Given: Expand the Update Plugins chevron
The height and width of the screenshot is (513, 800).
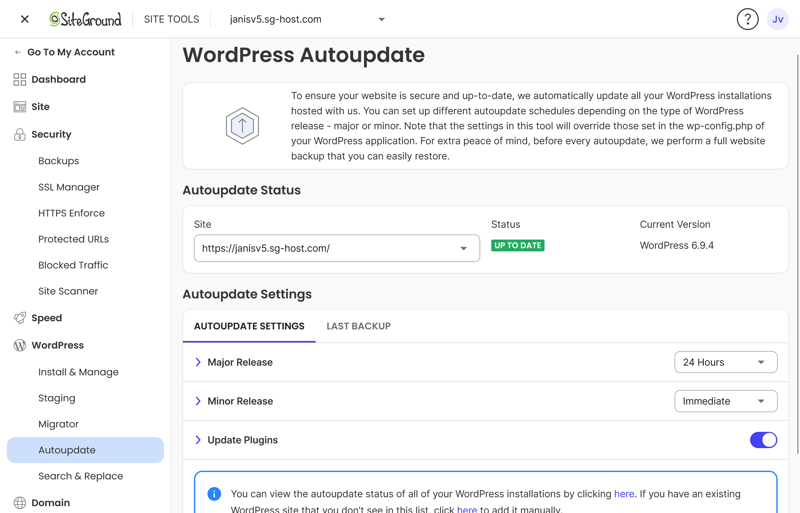Looking at the screenshot, I should [x=198, y=440].
